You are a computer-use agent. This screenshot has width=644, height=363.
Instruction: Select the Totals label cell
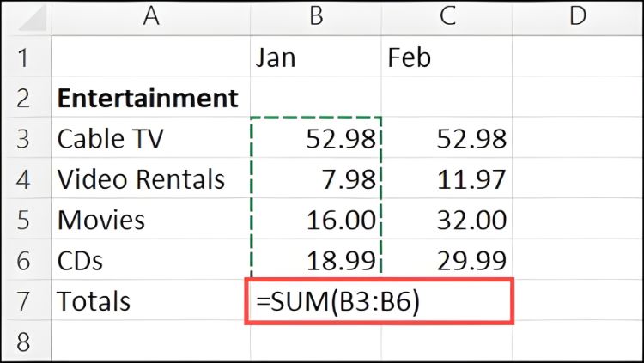click(151, 300)
